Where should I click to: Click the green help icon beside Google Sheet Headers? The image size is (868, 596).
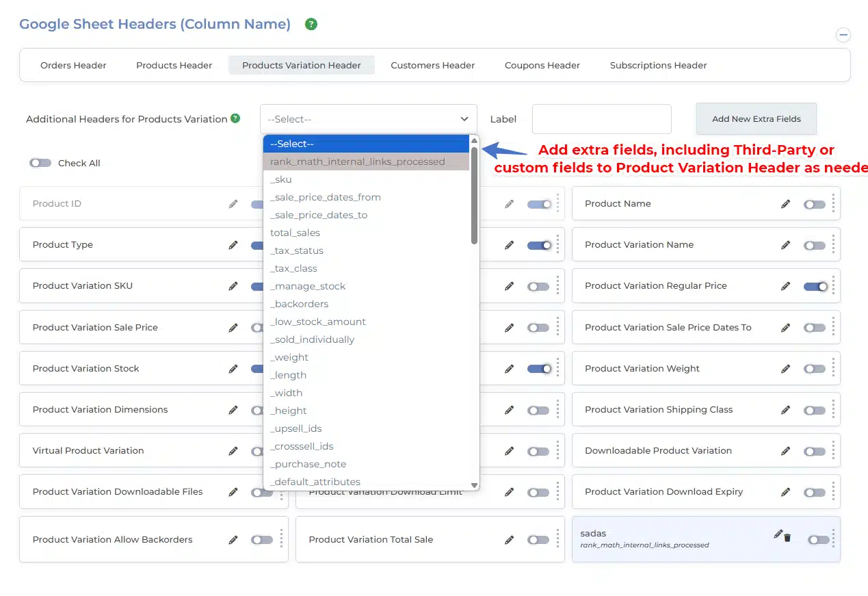(x=311, y=25)
